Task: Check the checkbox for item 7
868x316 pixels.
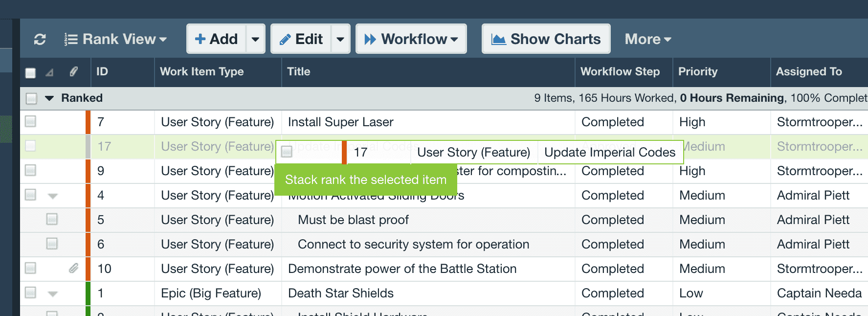Action: pyautogui.click(x=30, y=121)
